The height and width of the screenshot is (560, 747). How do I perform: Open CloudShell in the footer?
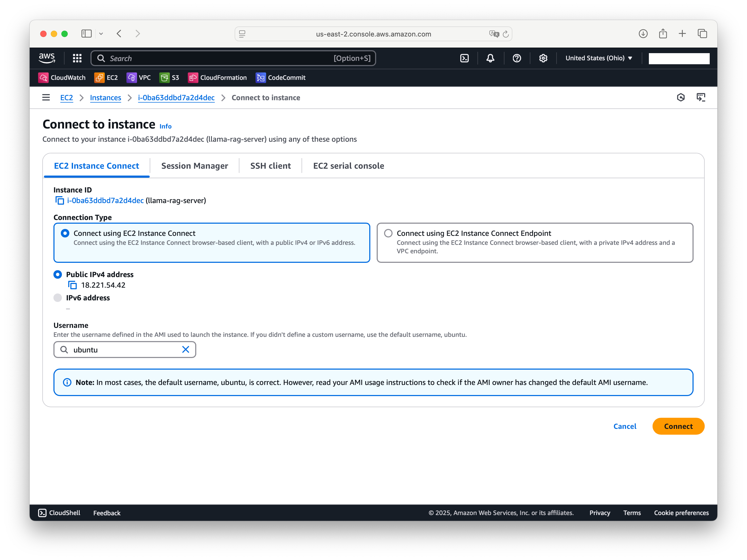tap(59, 513)
